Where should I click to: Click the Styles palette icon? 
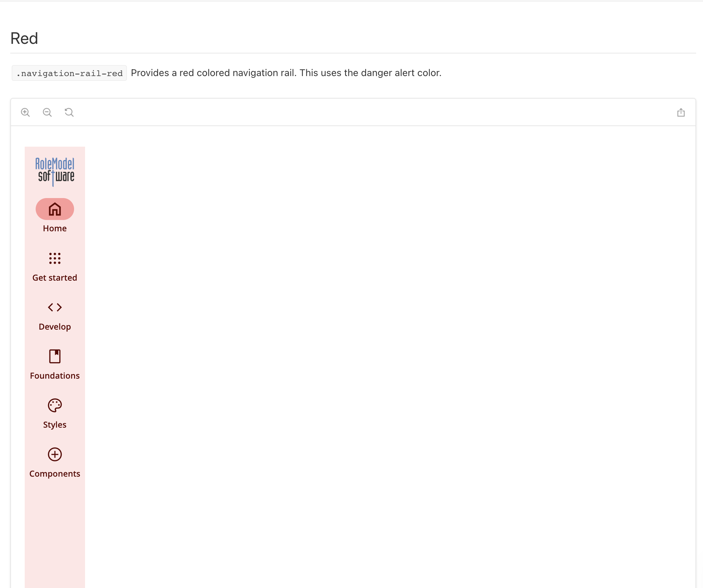click(x=55, y=405)
